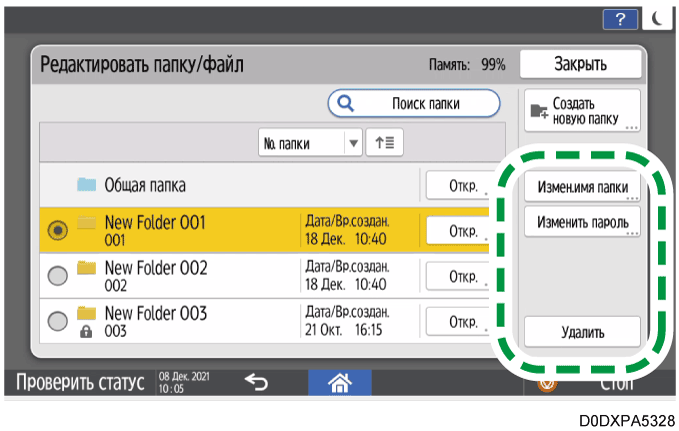Viewport: 679px width, 431px height.
Task: Select New Folder 003 radio button
Action: 58,322
